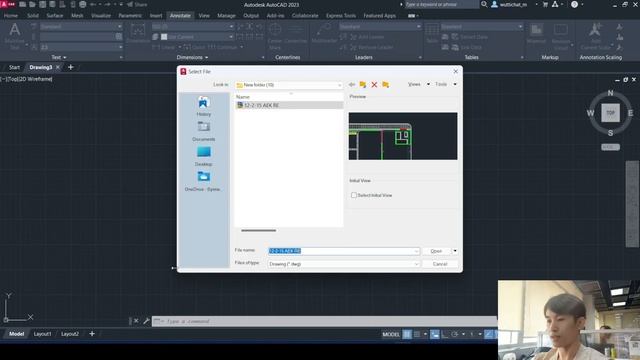Click the user account icon in the title bar
The width and height of the screenshot is (640, 360).
coord(494,4)
